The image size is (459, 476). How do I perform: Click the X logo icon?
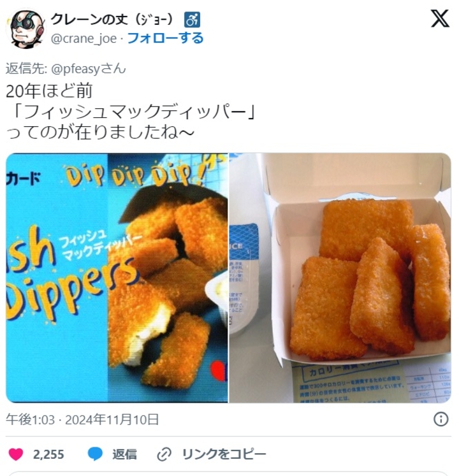[x=440, y=18]
